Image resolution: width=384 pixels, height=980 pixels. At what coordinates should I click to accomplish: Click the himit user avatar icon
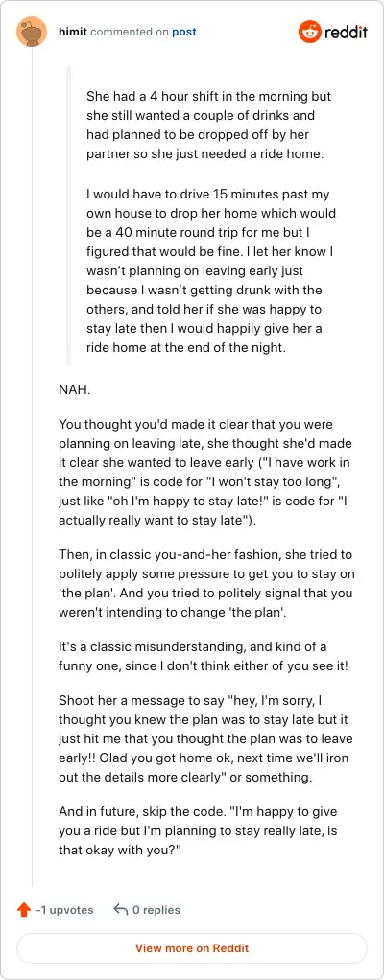pyautogui.click(x=32, y=32)
